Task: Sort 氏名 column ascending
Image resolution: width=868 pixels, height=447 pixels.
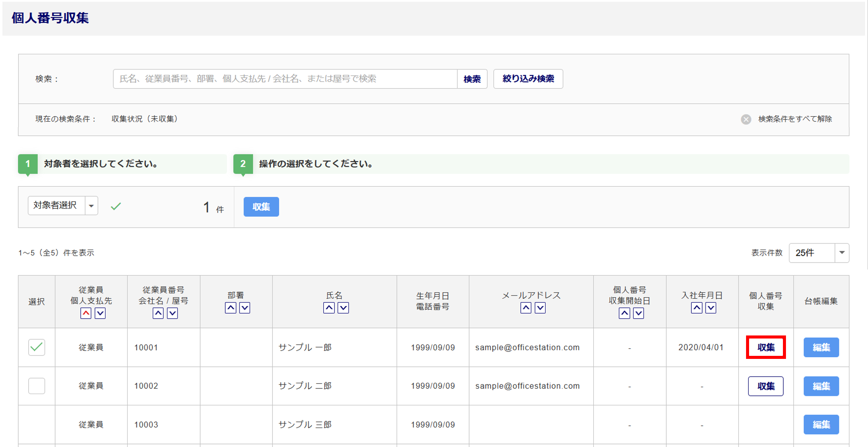Action: coord(329,308)
